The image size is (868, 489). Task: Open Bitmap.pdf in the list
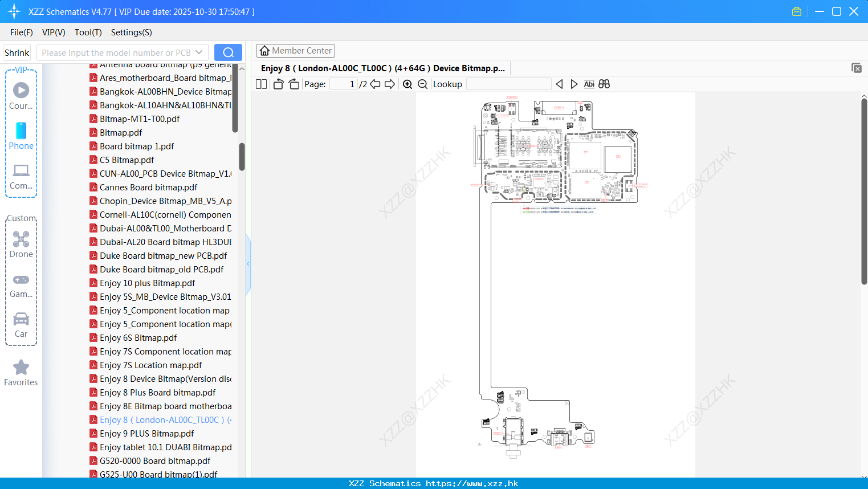(116, 133)
